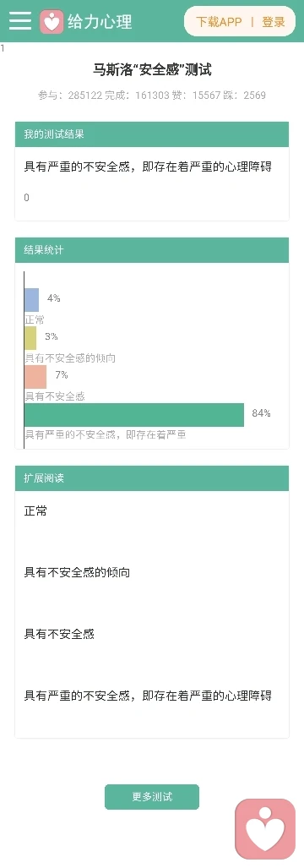The image size is (304, 868).
Task: Open 正常 under 扩展阅读
Action: pos(35,511)
